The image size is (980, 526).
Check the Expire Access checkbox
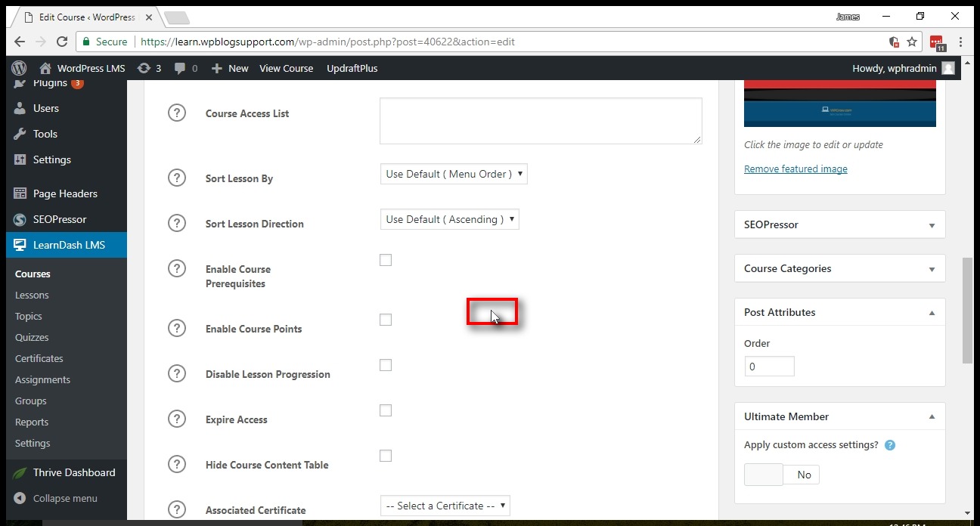pyautogui.click(x=386, y=410)
